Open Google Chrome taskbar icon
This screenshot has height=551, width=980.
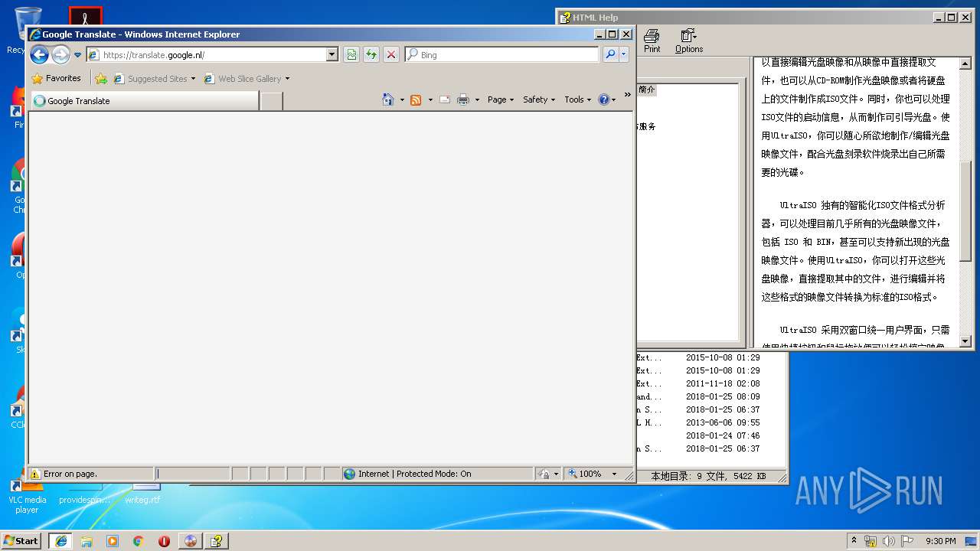tap(139, 540)
